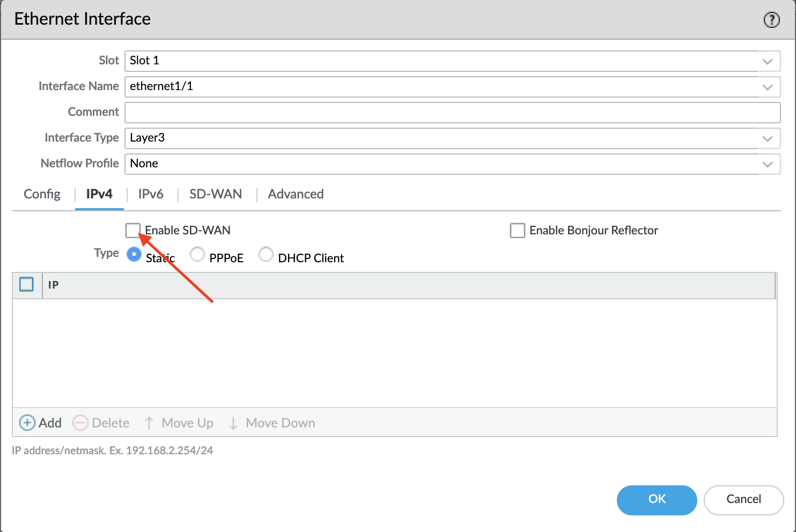Select all rows via IP table header checkbox
The width and height of the screenshot is (796, 532).
point(26,284)
